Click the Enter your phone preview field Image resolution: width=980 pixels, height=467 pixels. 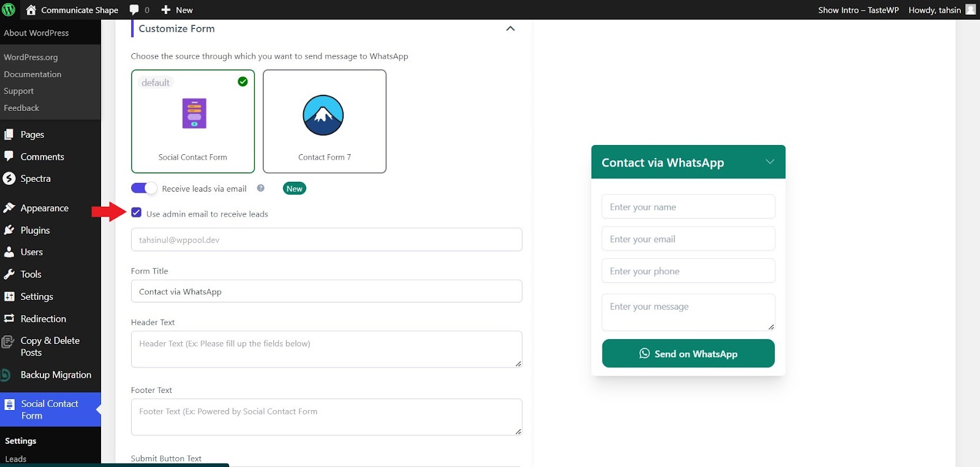[x=688, y=271]
